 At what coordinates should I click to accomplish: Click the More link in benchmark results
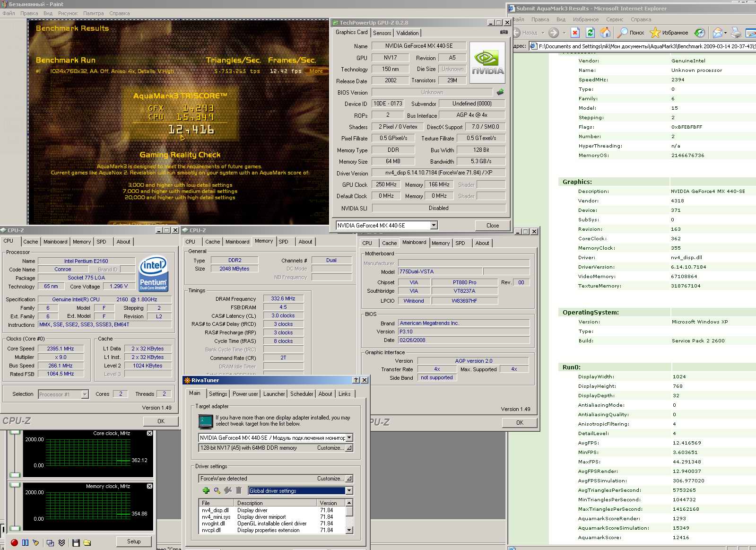[316, 71]
